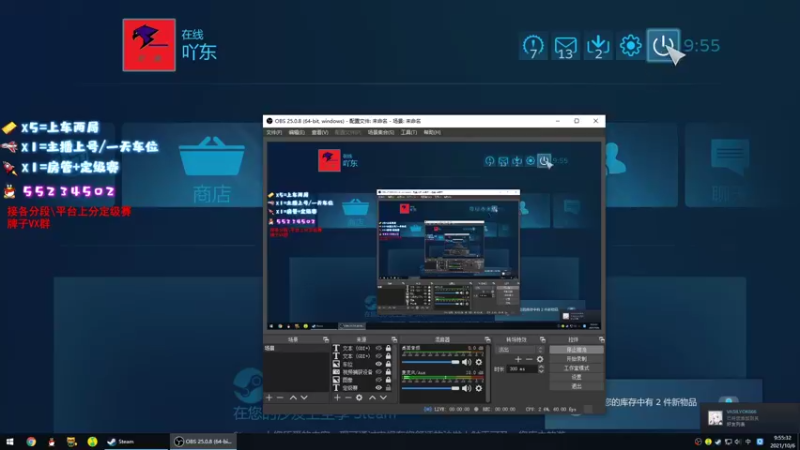
Task: Pop out the Mixer dock panel icon
Action: pyautogui.click(x=487, y=339)
